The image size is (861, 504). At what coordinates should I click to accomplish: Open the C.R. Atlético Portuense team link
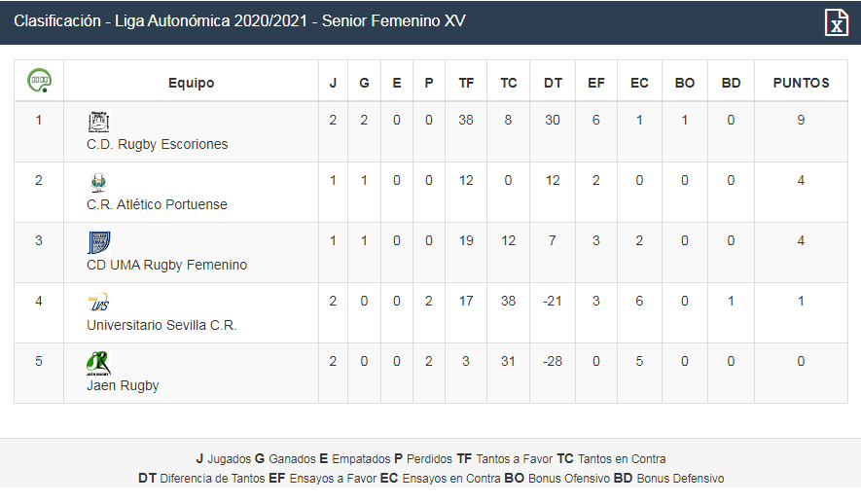157,204
